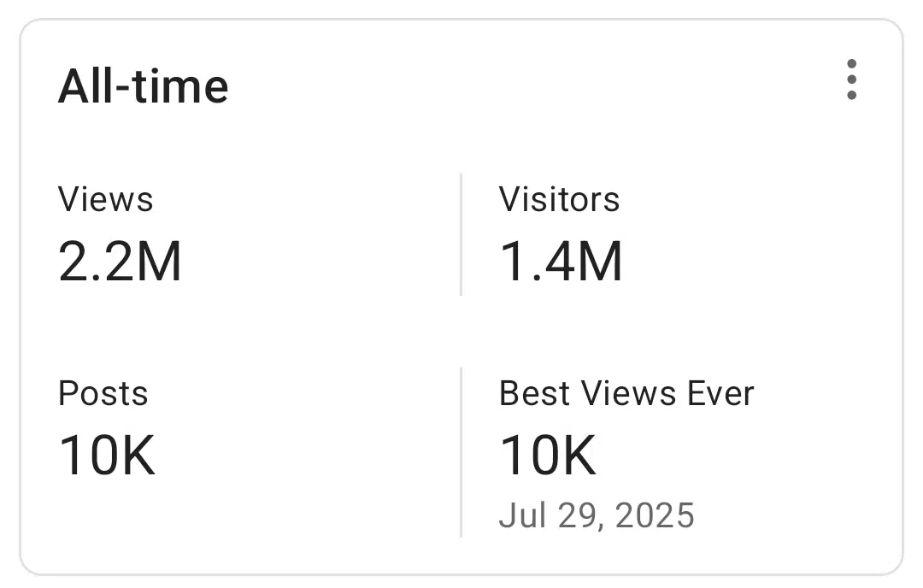The height and width of the screenshot is (588, 923).
Task: Select the Visitors stat label
Action: [559, 199]
